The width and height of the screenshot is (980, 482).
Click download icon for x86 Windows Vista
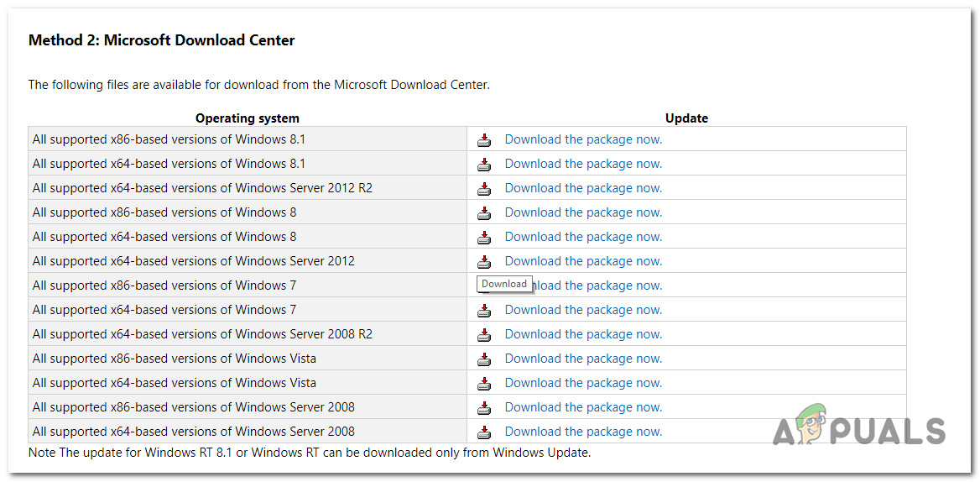click(x=484, y=359)
